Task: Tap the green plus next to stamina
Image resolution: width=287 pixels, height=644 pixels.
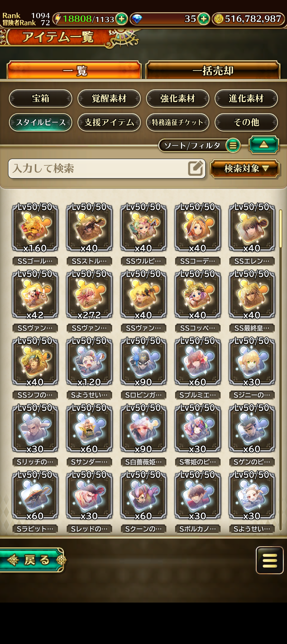Action: [x=122, y=19]
